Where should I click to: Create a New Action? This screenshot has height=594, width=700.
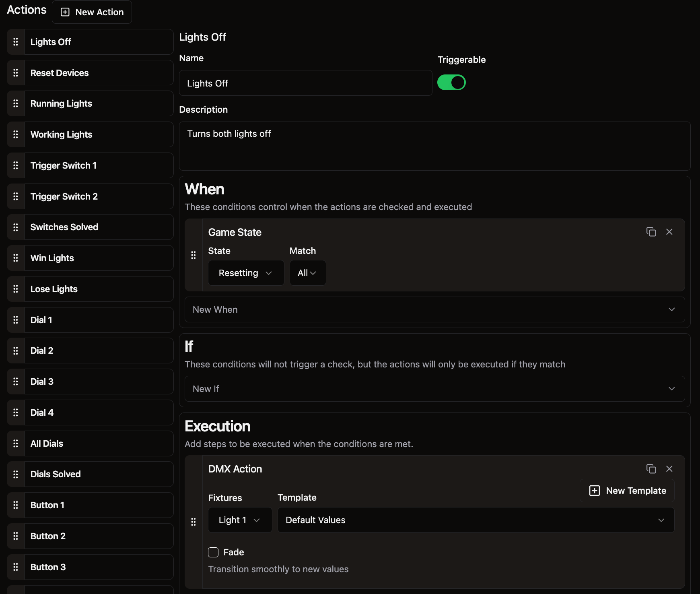(92, 12)
